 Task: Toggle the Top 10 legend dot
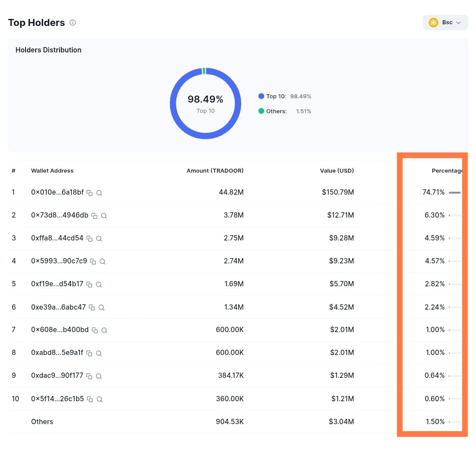coord(261,96)
